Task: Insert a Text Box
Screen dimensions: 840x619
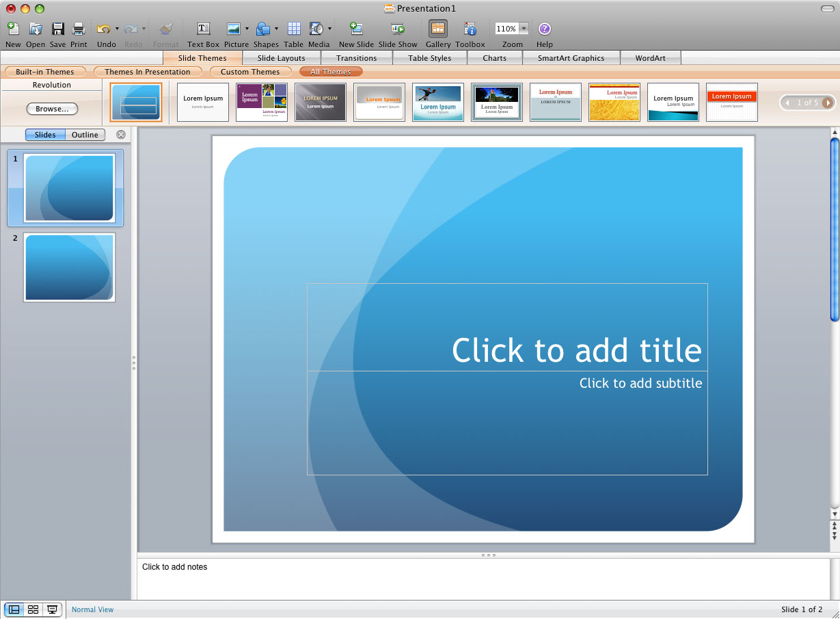Action: point(202,29)
